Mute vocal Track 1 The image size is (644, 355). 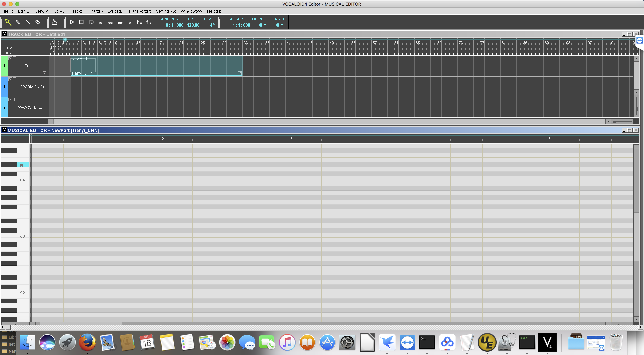(10, 58)
